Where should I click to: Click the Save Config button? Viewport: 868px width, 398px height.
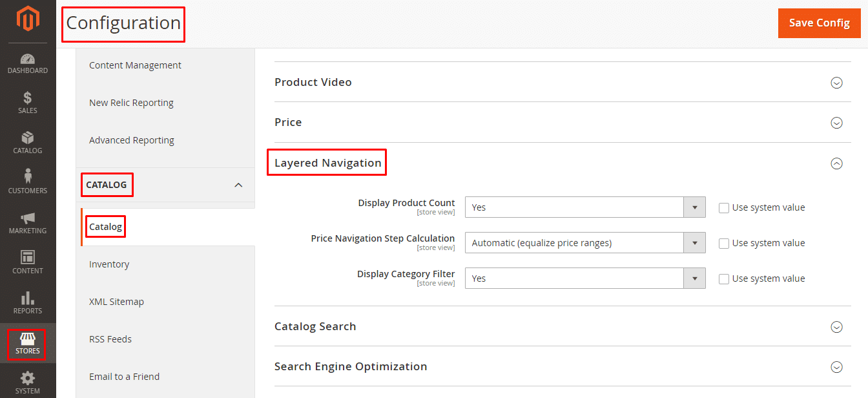(x=819, y=23)
